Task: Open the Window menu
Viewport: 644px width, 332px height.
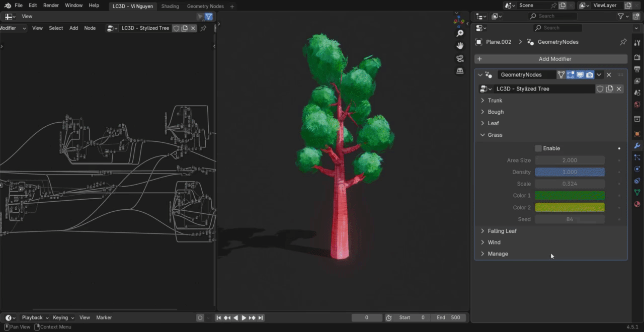Action: 74,5
